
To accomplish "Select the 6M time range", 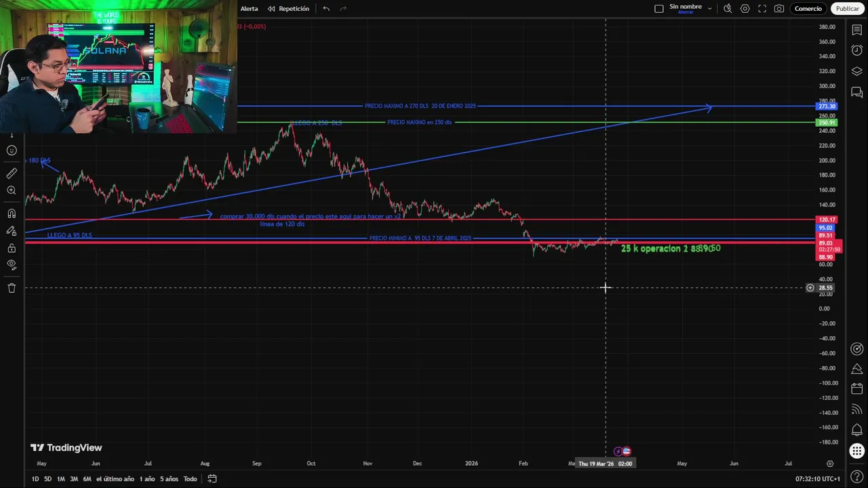I will tap(87, 479).
